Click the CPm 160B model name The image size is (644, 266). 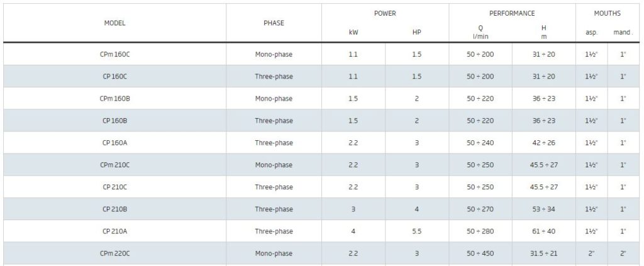click(114, 99)
